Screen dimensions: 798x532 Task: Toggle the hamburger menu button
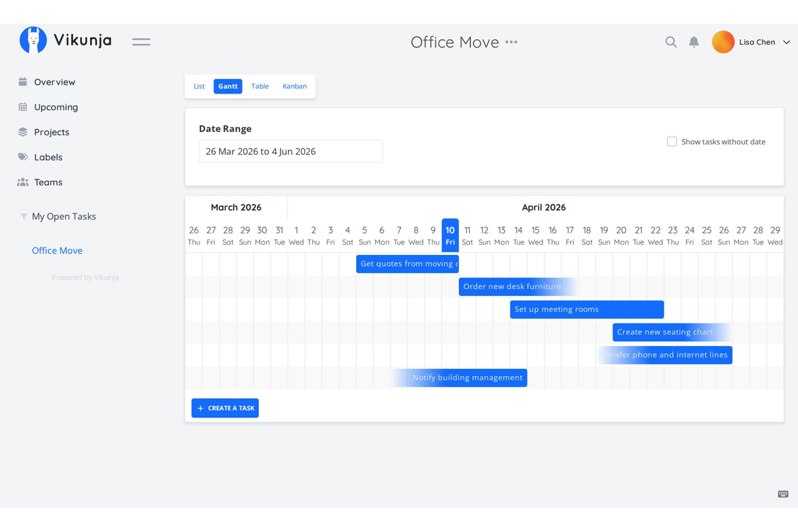[141, 42]
